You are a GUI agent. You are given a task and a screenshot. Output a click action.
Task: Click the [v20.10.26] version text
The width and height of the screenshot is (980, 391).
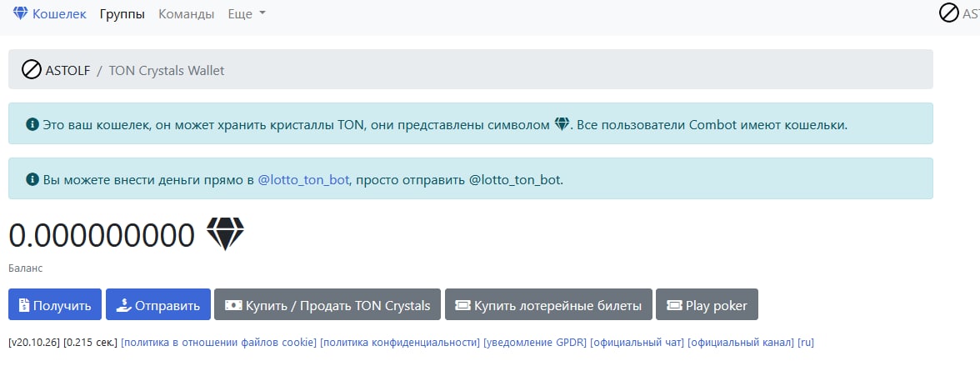34,343
